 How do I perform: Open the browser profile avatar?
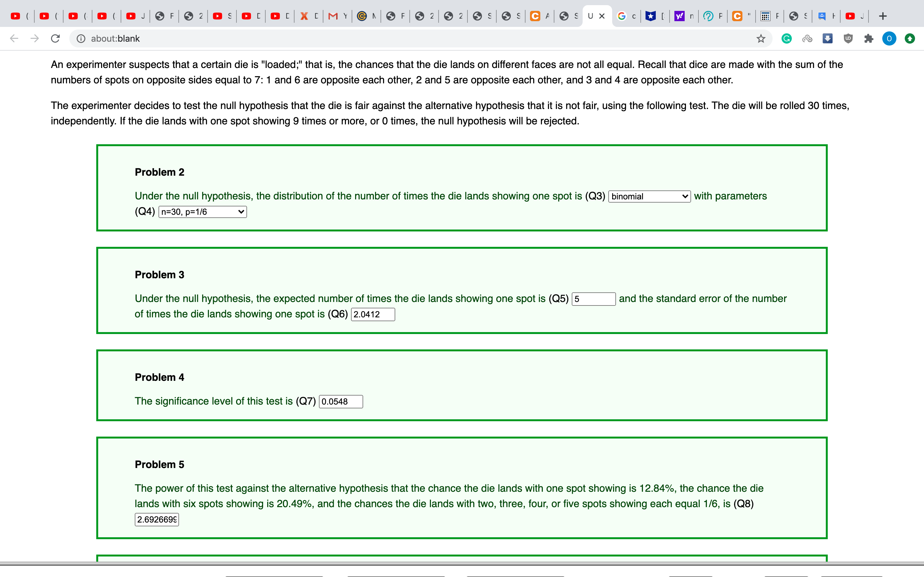click(889, 38)
